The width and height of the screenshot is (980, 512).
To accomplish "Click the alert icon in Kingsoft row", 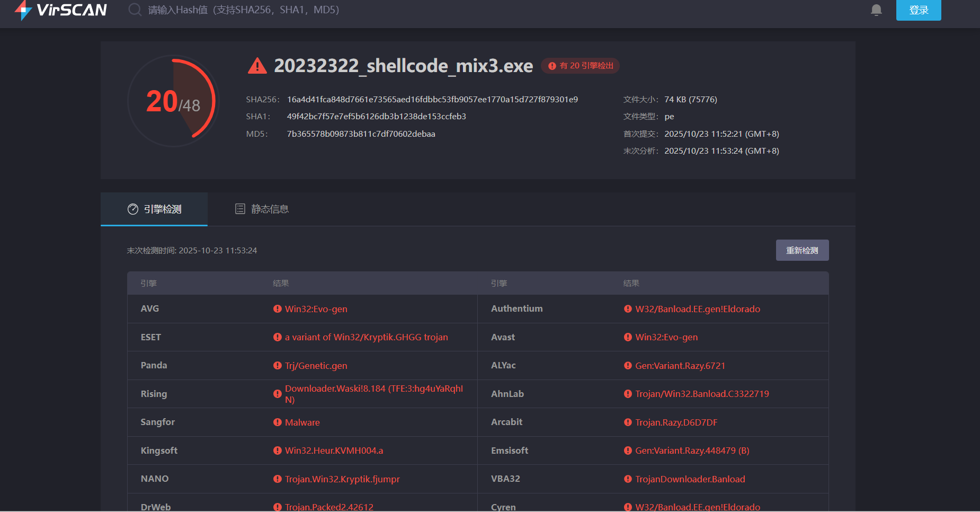I will coord(278,451).
